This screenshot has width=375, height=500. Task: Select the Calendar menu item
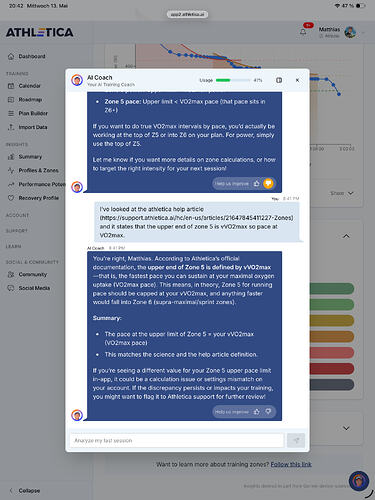click(29, 86)
